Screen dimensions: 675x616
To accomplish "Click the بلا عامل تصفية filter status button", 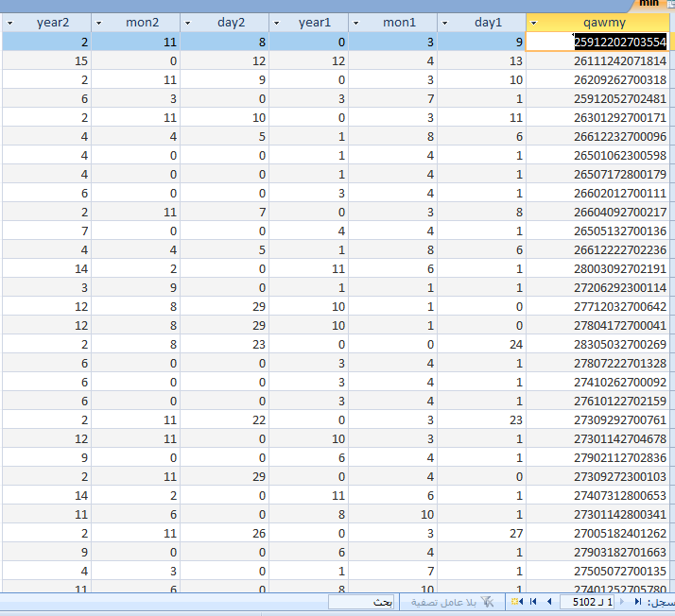I will (452, 602).
